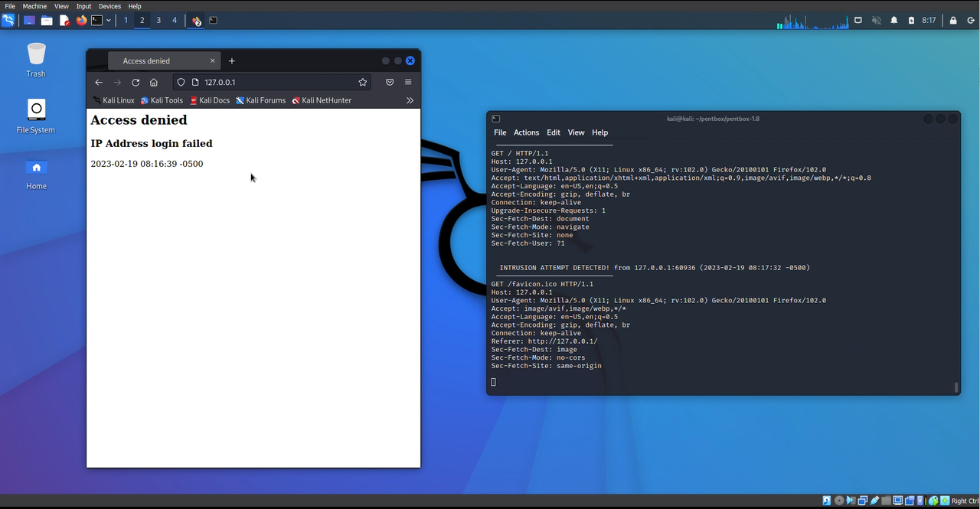Reload the Access denied page
The height and width of the screenshot is (509, 980).
pos(136,82)
